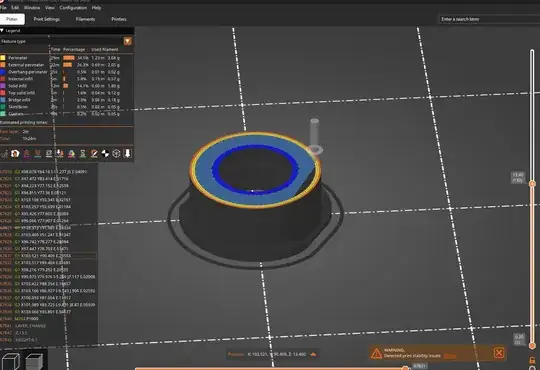
Task: Click upper thumb of vertical layer slider
Action: 532,184
